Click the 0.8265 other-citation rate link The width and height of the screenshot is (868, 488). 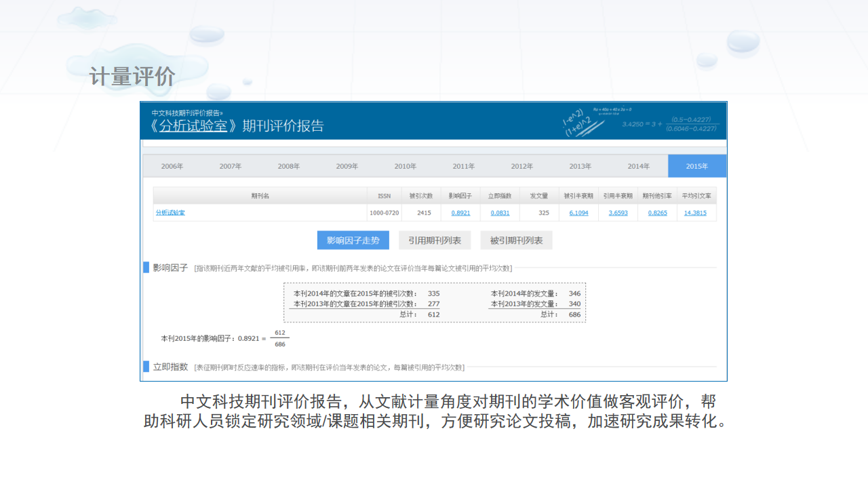[657, 213]
